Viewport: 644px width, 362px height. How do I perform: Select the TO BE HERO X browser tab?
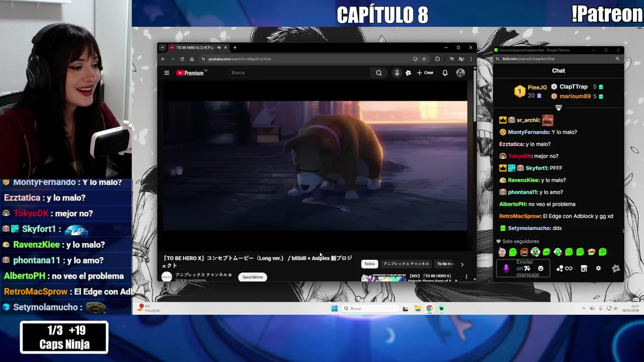[198, 47]
